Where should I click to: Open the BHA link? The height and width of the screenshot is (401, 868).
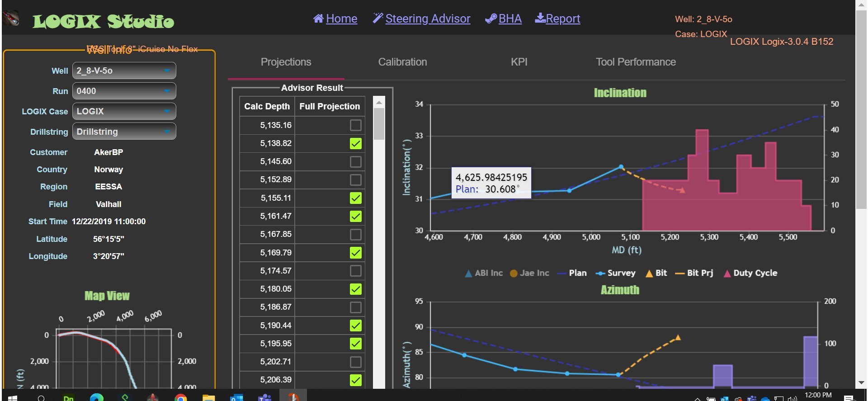click(x=503, y=19)
